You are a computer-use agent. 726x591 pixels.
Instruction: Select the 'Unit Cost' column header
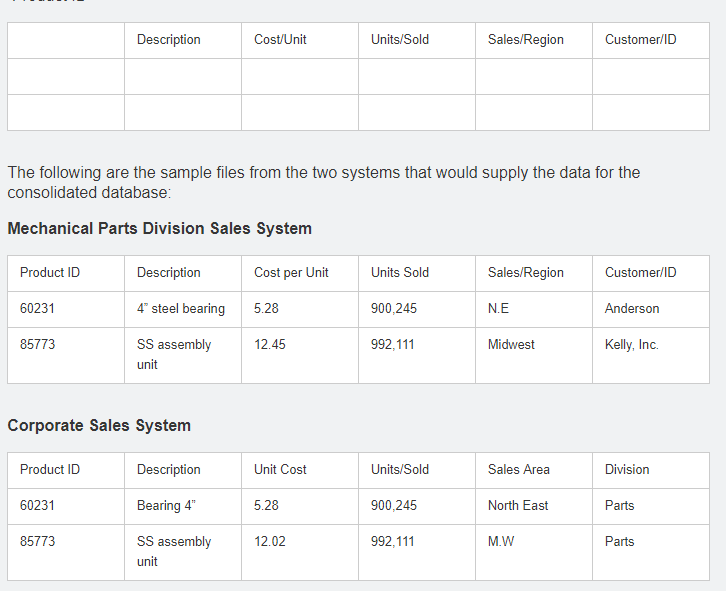280,470
